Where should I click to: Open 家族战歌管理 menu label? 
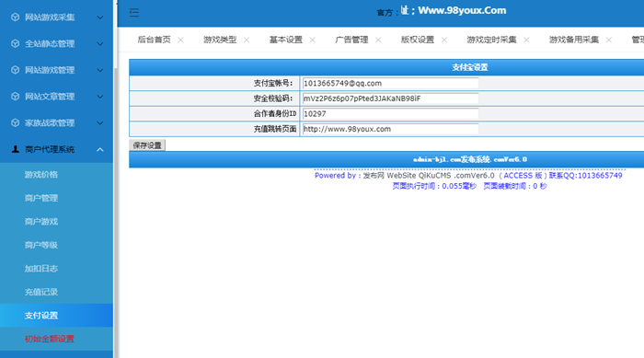tap(50, 122)
